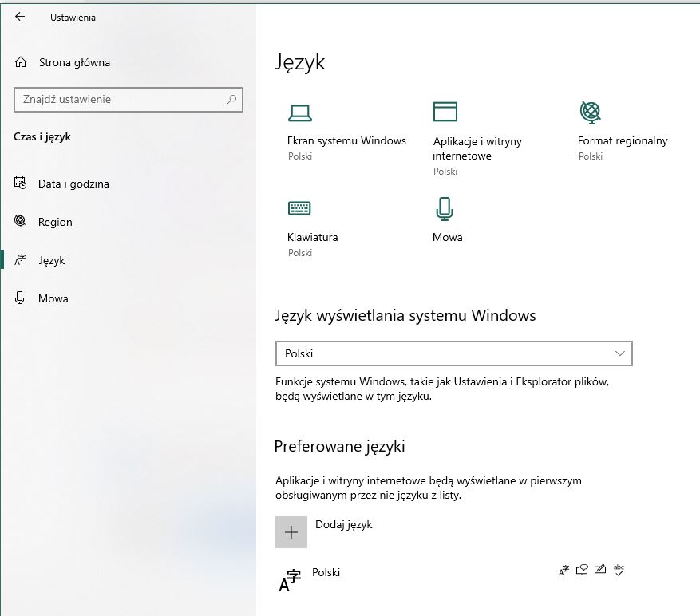This screenshot has height=616, width=700.
Task: Open the globe icon for Format regionalny
Action: click(590, 112)
